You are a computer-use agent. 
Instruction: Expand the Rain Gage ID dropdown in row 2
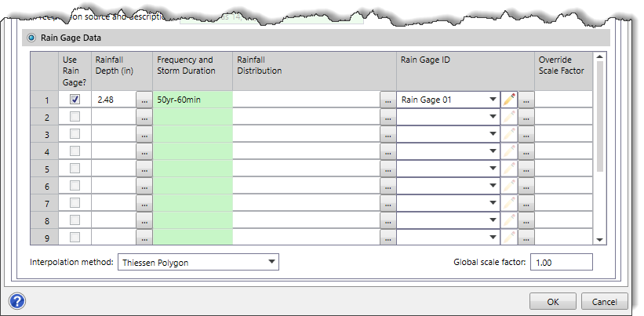(x=492, y=117)
